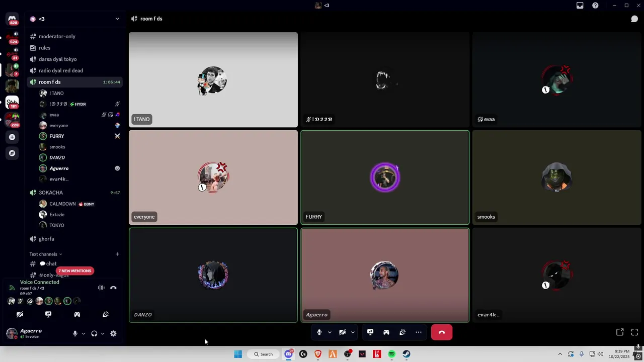Mute microphone in call toolbar
644x362 pixels.
(319, 332)
